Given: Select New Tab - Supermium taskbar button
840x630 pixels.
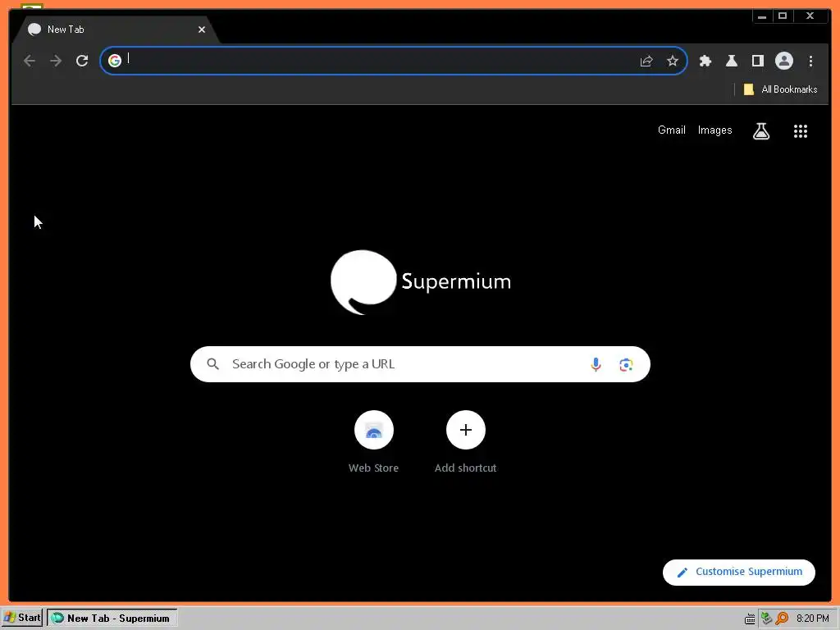Looking at the screenshot, I should click(x=112, y=618).
